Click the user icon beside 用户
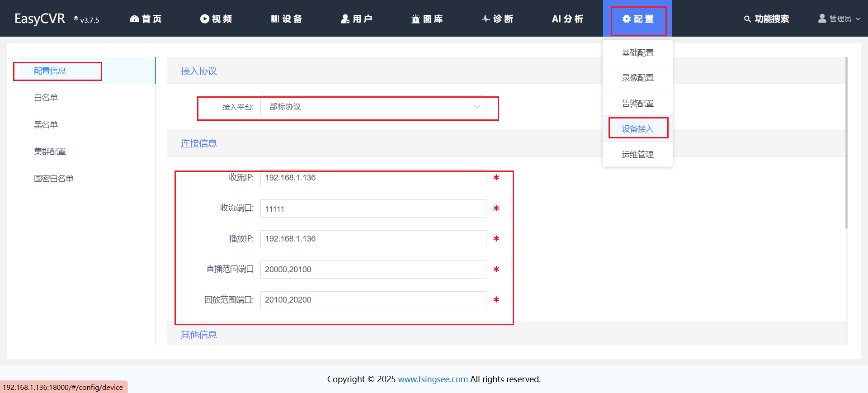This screenshot has width=868, height=393. (x=345, y=19)
